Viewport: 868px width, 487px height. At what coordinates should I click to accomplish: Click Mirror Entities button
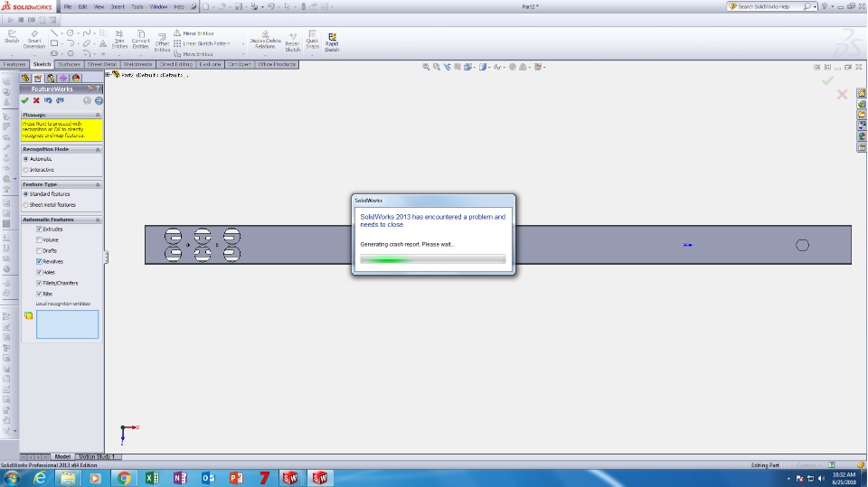(193, 33)
